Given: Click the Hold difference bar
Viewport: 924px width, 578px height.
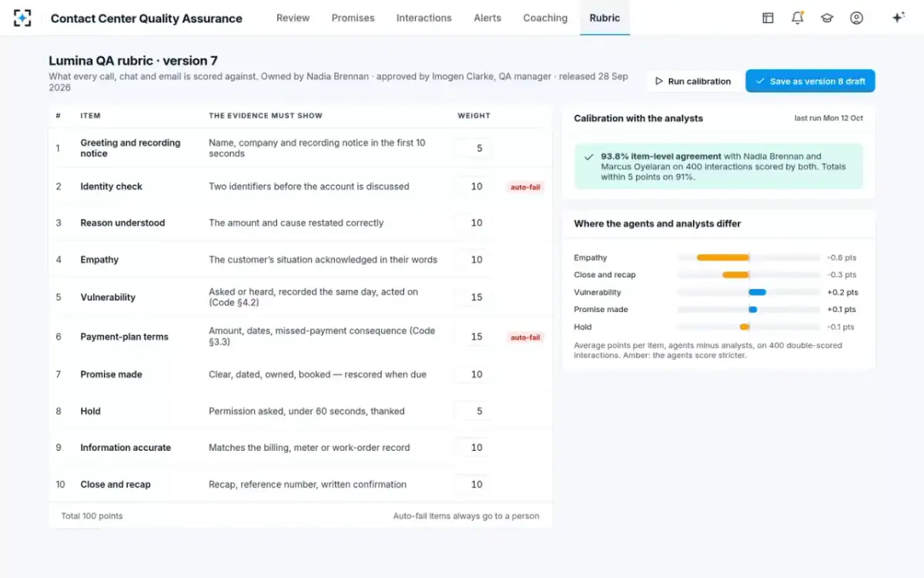Looking at the screenshot, I should coord(745,327).
